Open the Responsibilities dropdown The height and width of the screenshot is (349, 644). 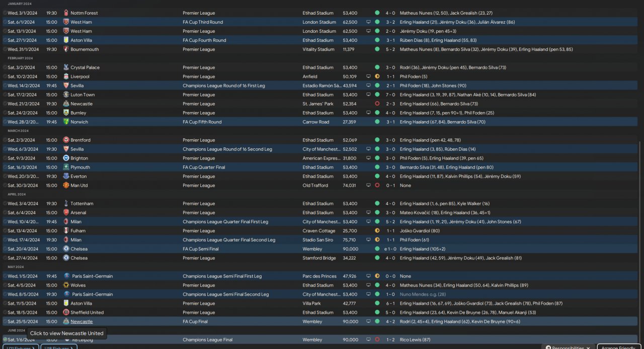click(568, 347)
